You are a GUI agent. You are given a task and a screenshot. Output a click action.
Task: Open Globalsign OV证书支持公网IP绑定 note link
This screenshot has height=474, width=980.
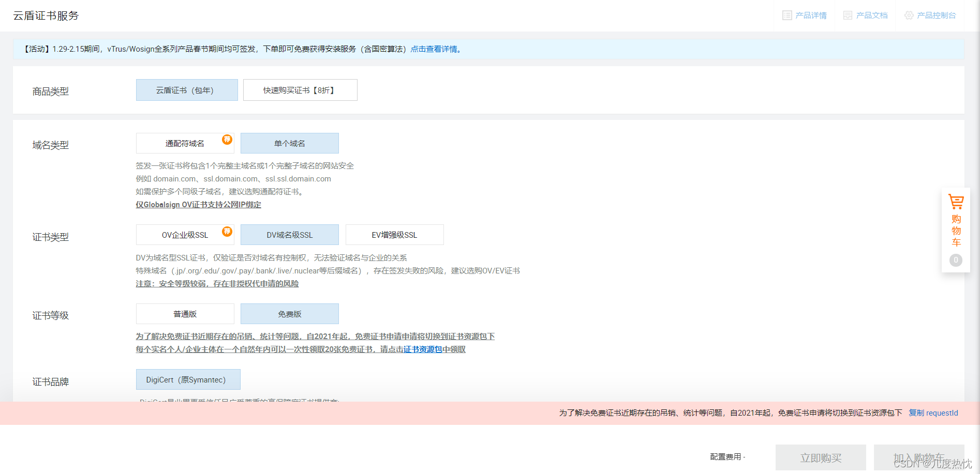pyautogui.click(x=198, y=205)
